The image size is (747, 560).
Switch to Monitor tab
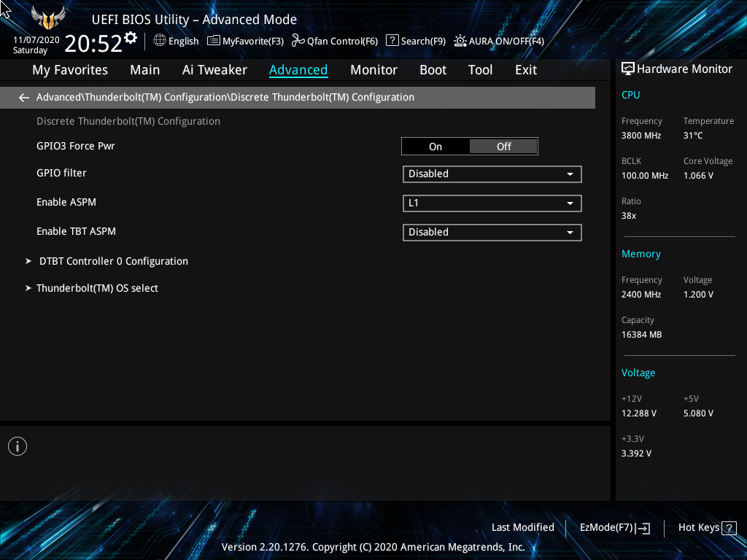[373, 70]
